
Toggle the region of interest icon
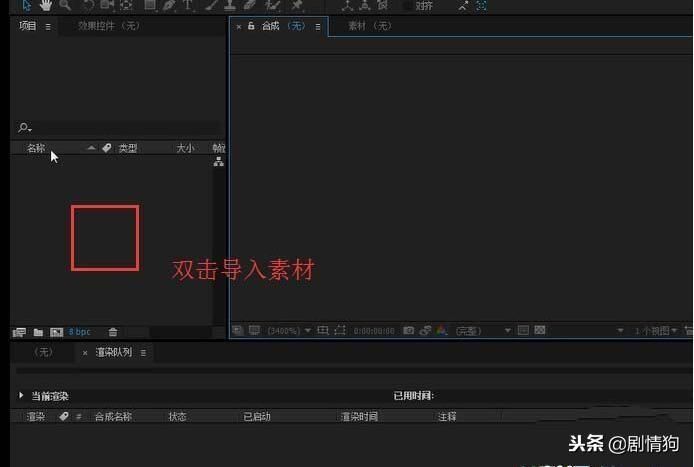523,330
